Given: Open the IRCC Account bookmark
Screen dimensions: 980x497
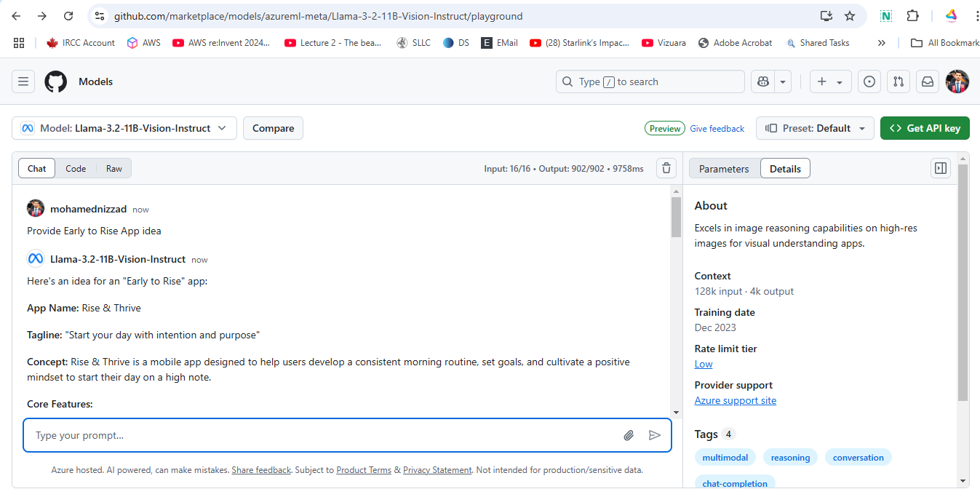Looking at the screenshot, I should point(81,43).
